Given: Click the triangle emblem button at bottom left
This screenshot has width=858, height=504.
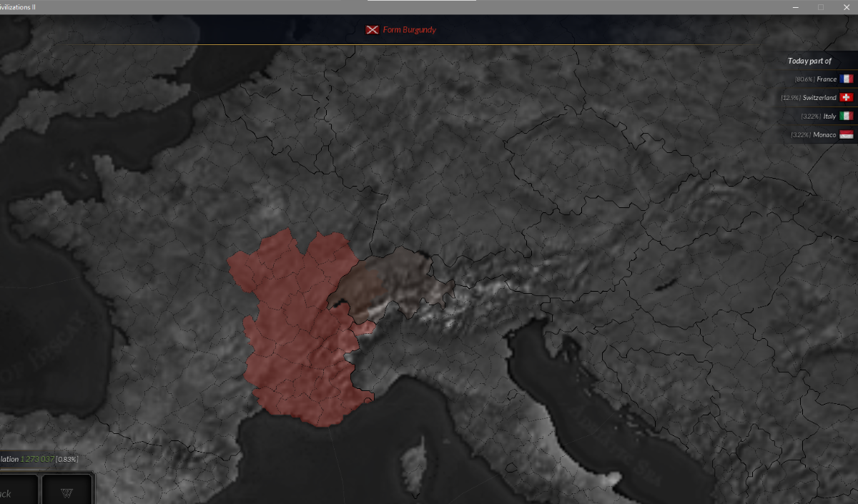Looking at the screenshot, I should click(67, 493).
